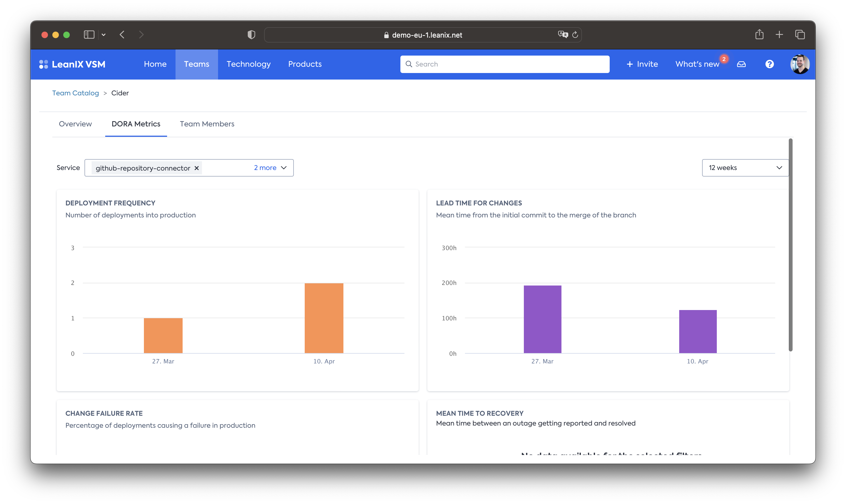Switch to the Overview tab

(75, 124)
